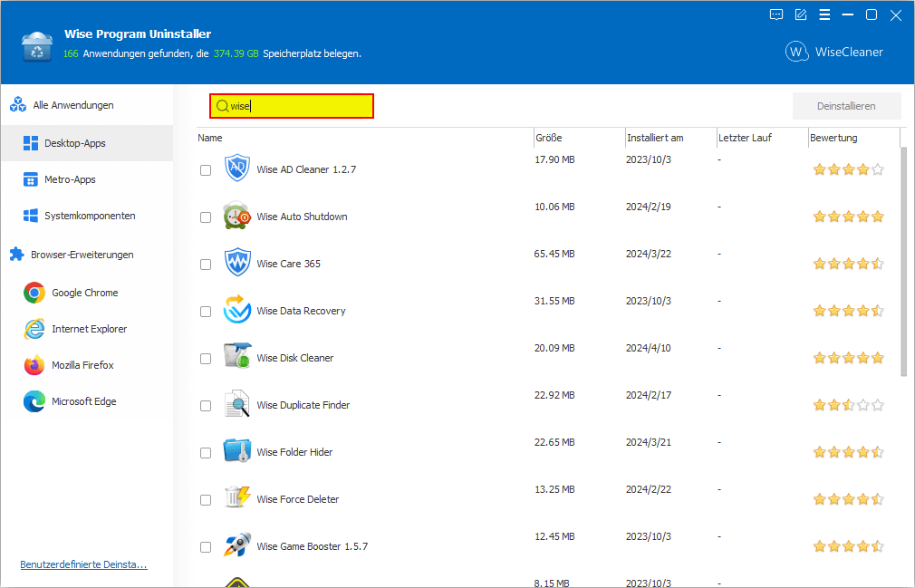Open Browser-Erweiterungen section
This screenshot has width=915, height=588.
click(87, 255)
